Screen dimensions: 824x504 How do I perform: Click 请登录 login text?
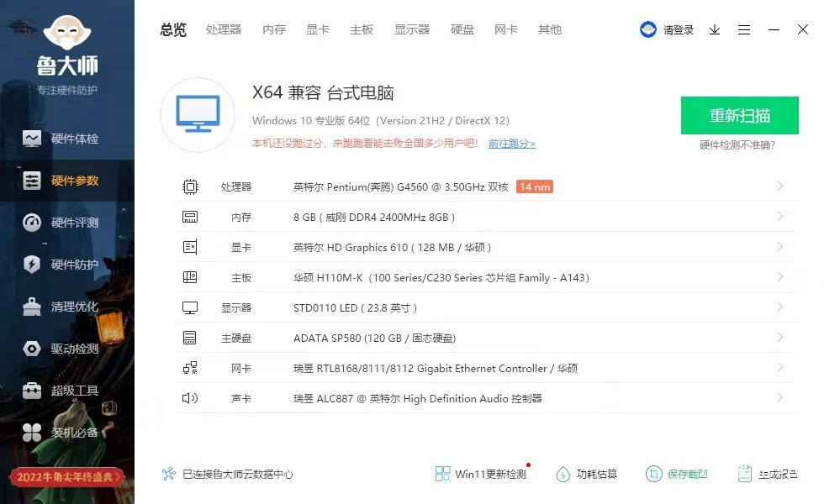[679, 30]
